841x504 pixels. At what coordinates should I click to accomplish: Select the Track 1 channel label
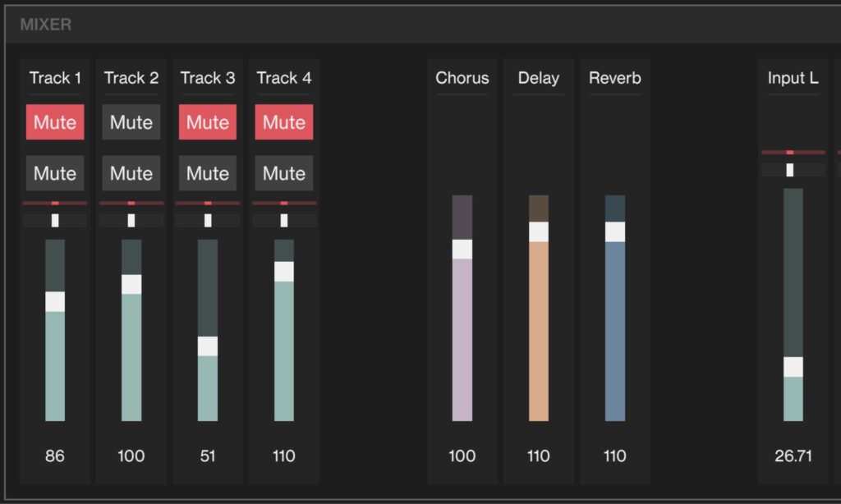(55, 78)
